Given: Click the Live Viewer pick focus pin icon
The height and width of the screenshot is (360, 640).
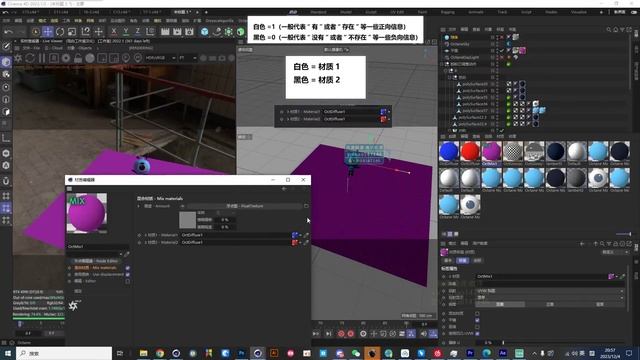Looking at the screenshot, I should point(126,58).
